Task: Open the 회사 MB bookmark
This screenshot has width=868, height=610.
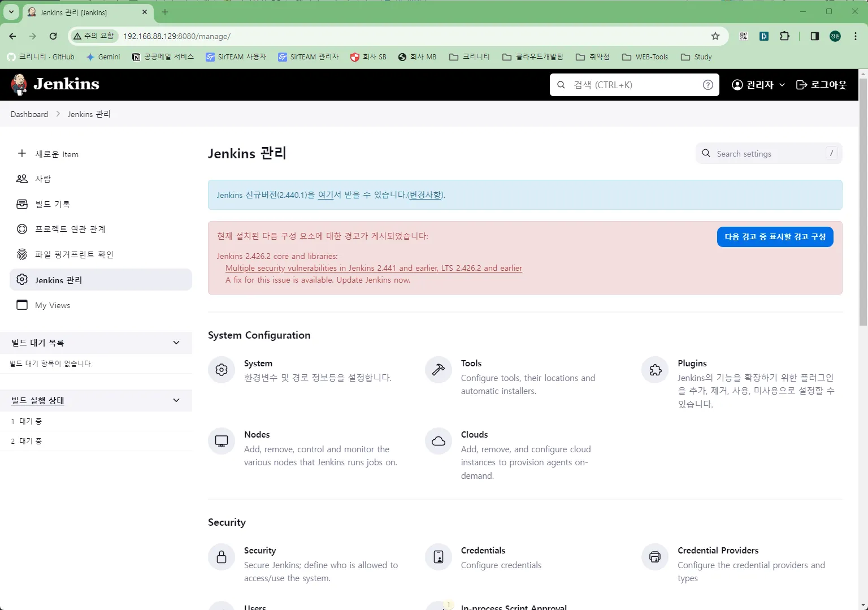Action: point(417,57)
